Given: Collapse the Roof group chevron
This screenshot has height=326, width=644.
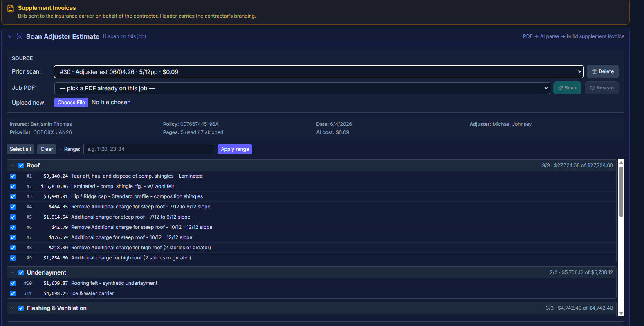Looking at the screenshot, I should [x=13, y=165].
